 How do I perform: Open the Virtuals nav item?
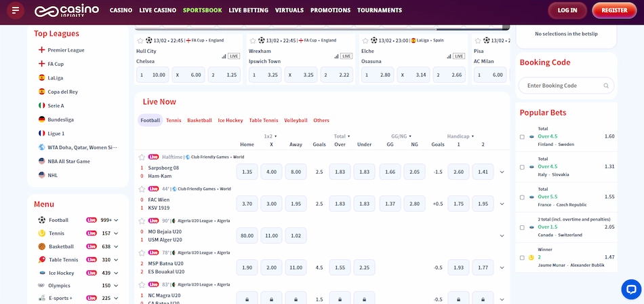(289, 10)
